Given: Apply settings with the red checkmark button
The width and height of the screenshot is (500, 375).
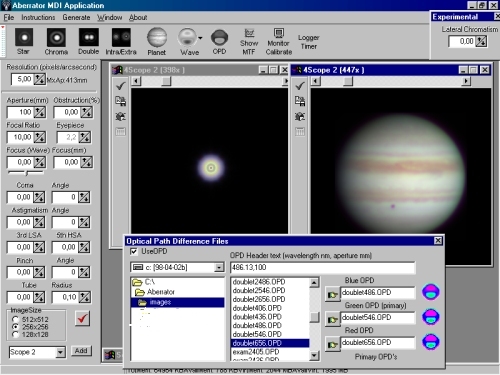Looking at the screenshot, I should (82, 319).
